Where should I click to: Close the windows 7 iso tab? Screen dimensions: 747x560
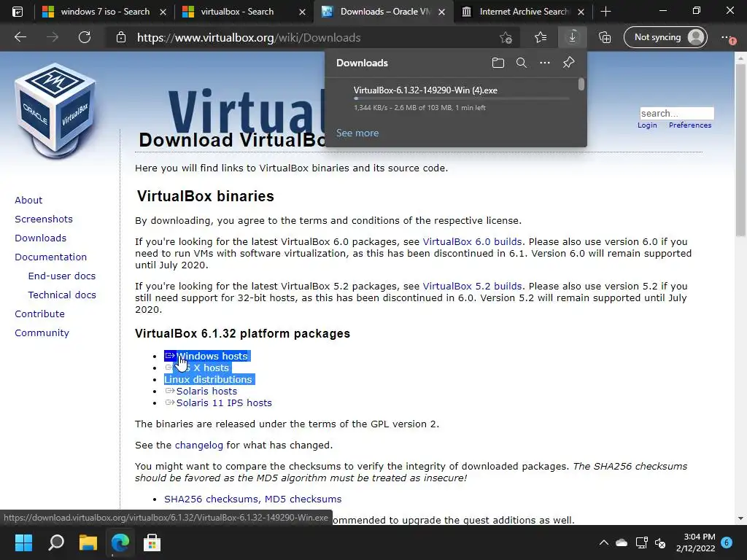pyautogui.click(x=163, y=12)
